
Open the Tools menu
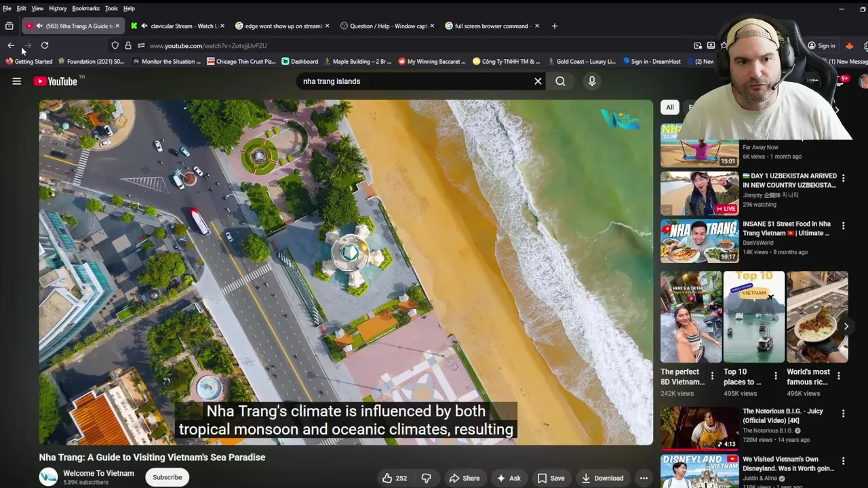tap(111, 8)
